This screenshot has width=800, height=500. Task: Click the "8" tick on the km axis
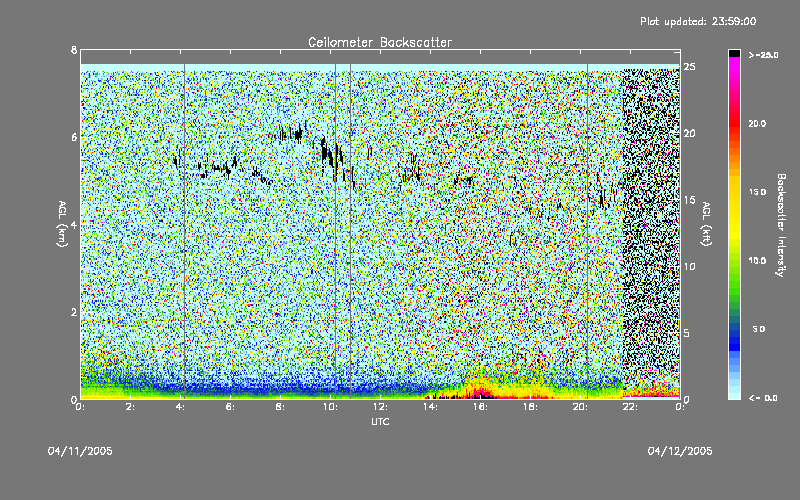(x=74, y=50)
